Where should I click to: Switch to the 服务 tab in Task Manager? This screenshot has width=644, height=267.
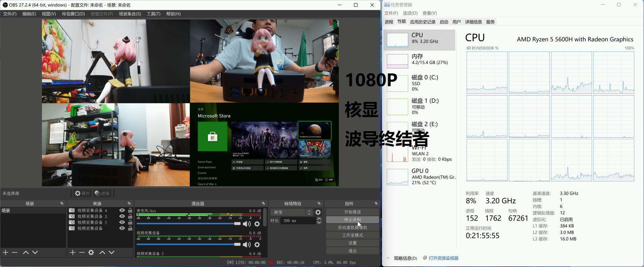pyautogui.click(x=490, y=22)
